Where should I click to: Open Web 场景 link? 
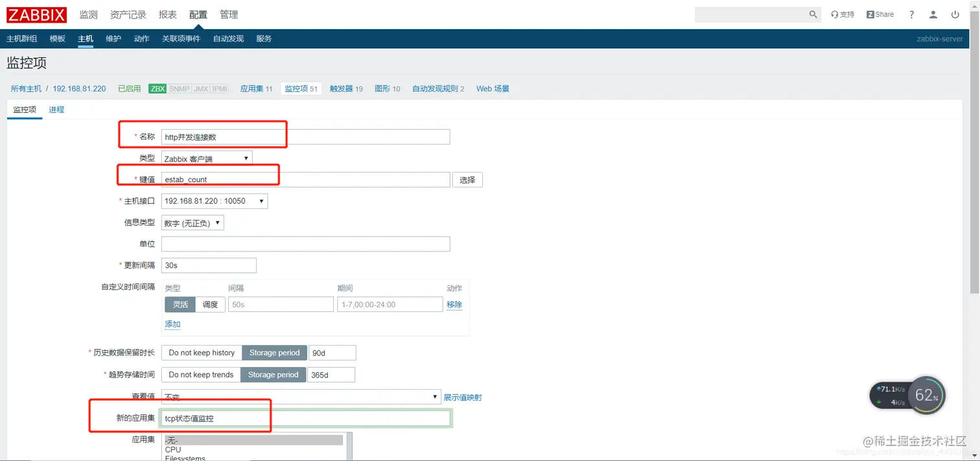coord(493,89)
